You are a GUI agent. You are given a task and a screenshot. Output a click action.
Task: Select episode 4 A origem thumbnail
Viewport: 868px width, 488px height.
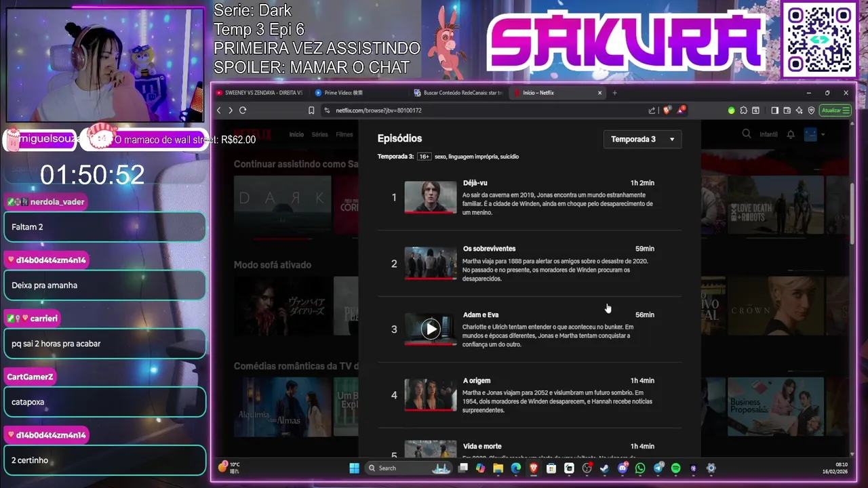(x=431, y=395)
